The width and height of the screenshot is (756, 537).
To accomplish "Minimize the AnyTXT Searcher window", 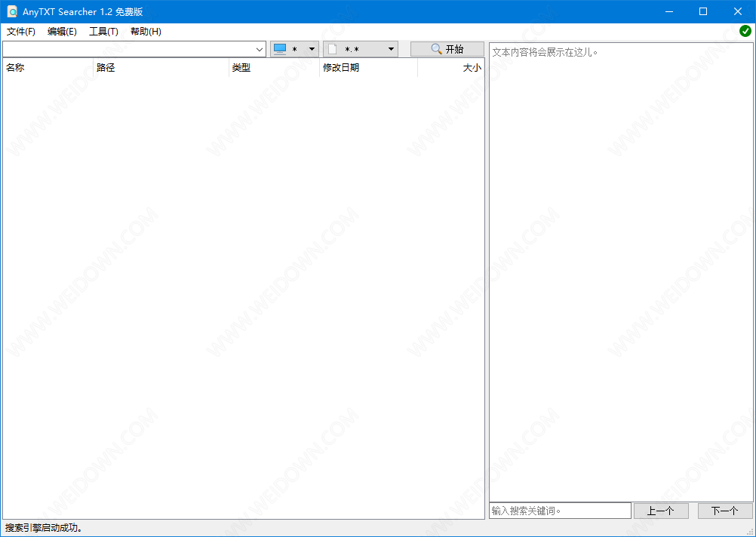I will click(668, 11).
